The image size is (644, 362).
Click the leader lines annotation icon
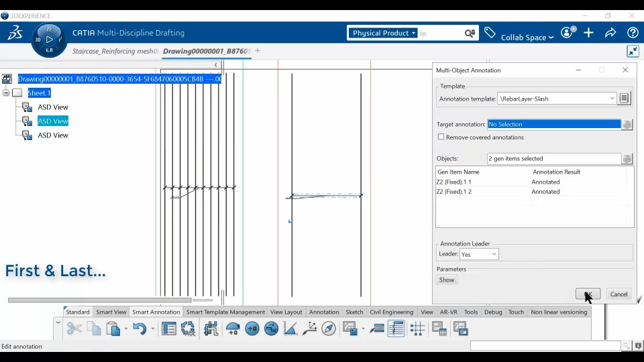(376, 328)
